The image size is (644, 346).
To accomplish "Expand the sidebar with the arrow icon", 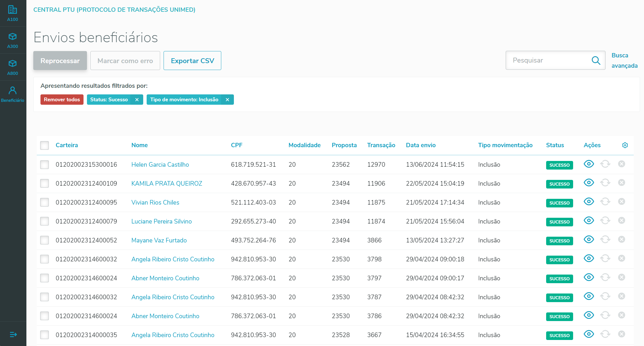I will tap(13, 335).
